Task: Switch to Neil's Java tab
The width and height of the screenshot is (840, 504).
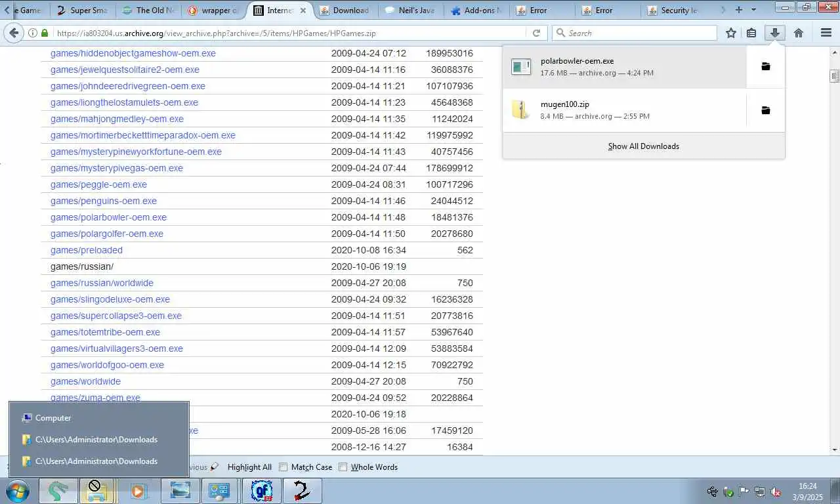Action: point(411,10)
